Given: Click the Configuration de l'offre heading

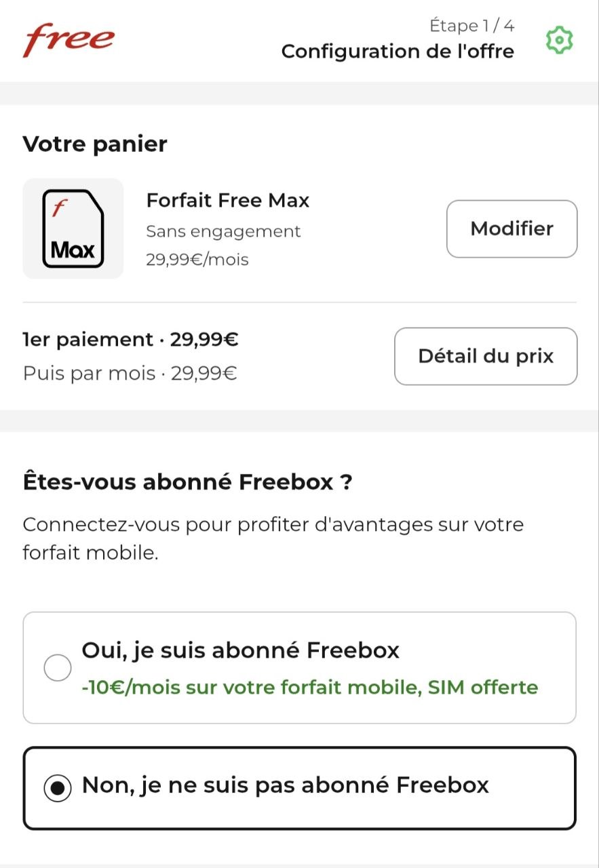Looking at the screenshot, I should (398, 52).
